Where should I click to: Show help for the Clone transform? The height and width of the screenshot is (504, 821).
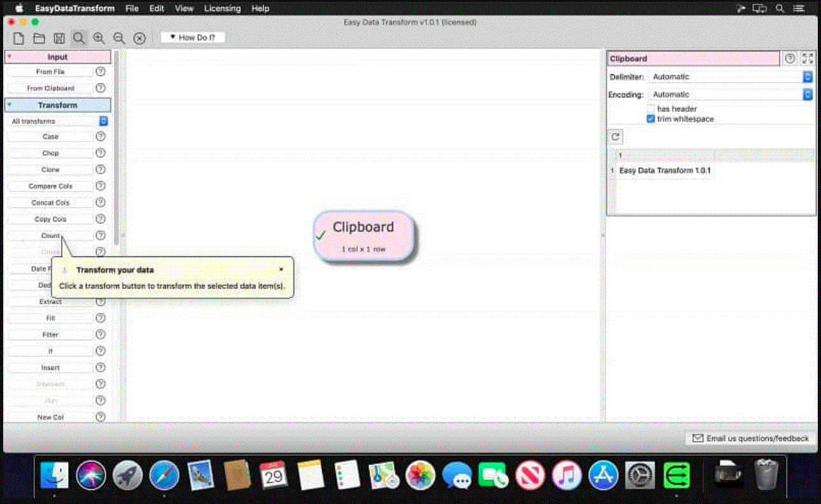click(x=101, y=170)
